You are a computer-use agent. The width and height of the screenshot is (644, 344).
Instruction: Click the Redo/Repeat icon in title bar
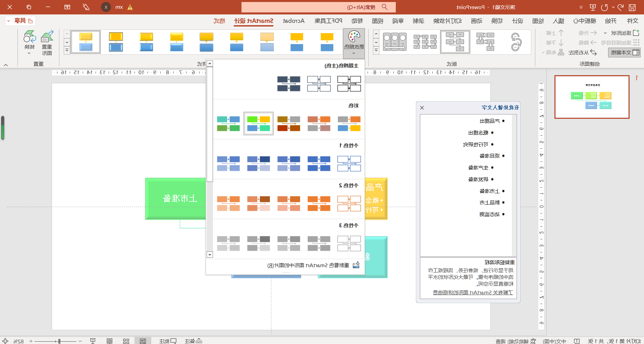click(x=605, y=7)
